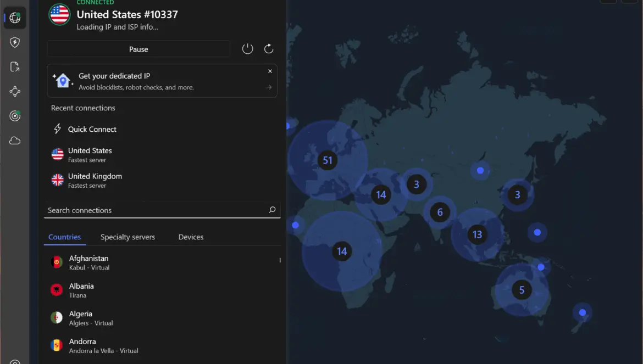The width and height of the screenshot is (643, 364).
Task: Click the search magnifier icon
Action: [x=272, y=210]
